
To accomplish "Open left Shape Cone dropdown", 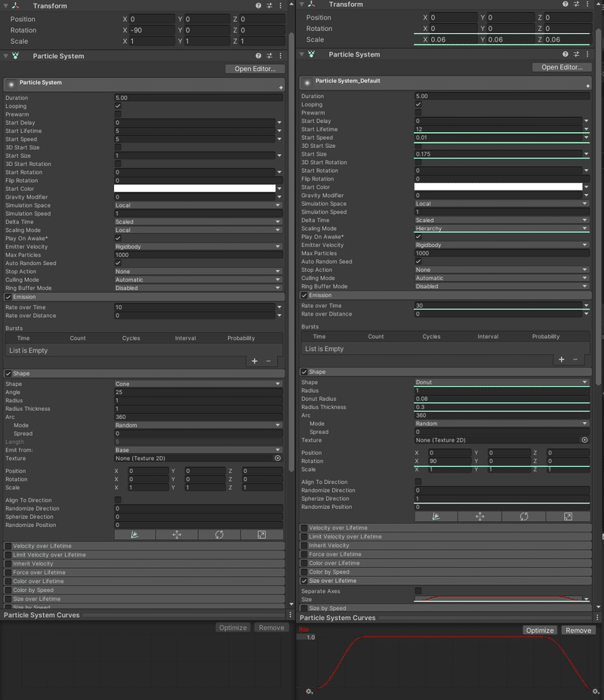I will [x=199, y=384].
